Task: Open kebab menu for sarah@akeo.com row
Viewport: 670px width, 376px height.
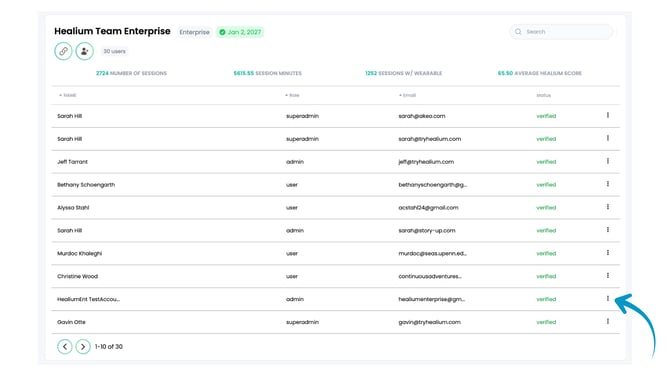Action: 608,115
